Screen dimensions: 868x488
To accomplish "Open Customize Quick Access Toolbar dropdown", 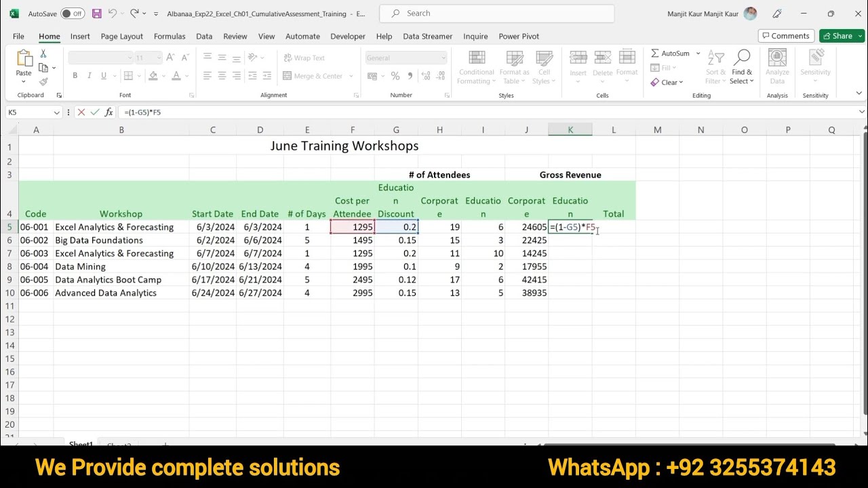I will (x=156, y=14).
